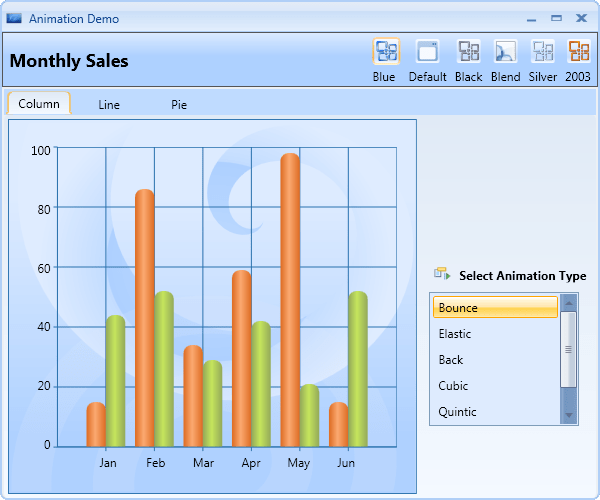Apply the Silver theme icon
Image resolution: width=600 pixels, height=500 pixels.
click(x=543, y=51)
